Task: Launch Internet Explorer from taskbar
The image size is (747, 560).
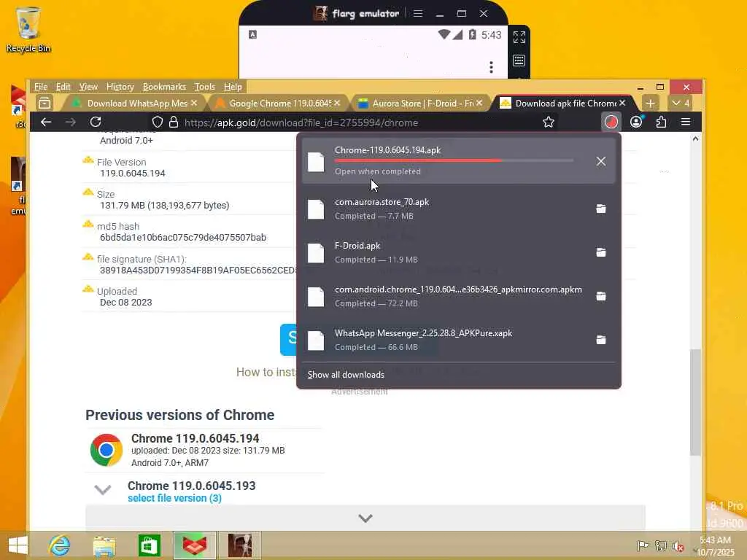Action: (x=60, y=545)
